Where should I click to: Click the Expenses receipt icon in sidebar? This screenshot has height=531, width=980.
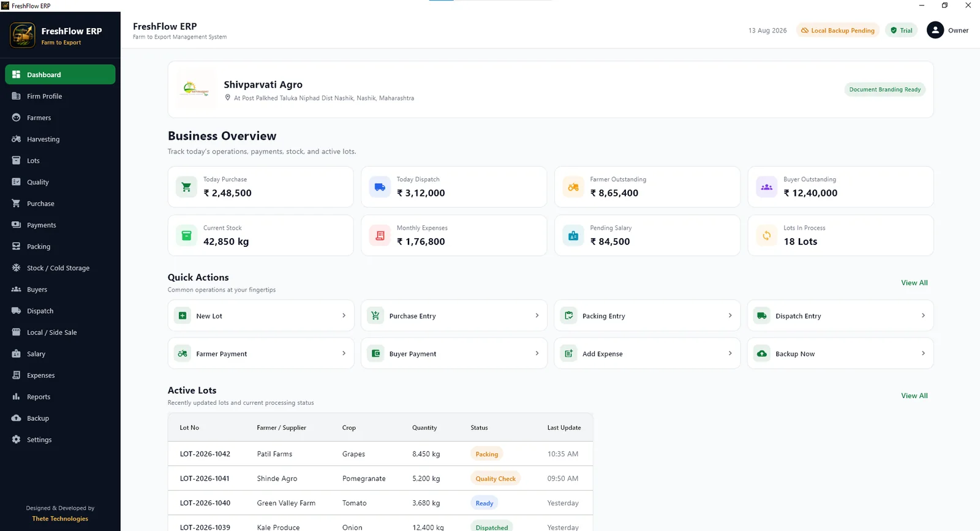(x=16, y=375)
